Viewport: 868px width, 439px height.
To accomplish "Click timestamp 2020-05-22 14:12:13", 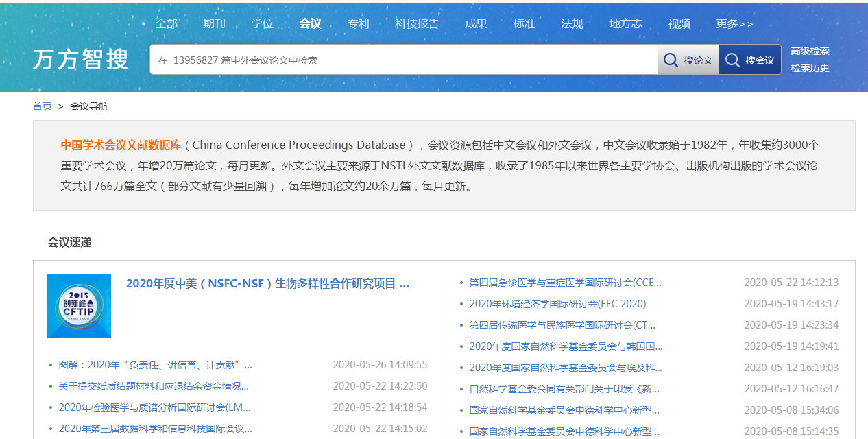I will (x=792, y=283).
